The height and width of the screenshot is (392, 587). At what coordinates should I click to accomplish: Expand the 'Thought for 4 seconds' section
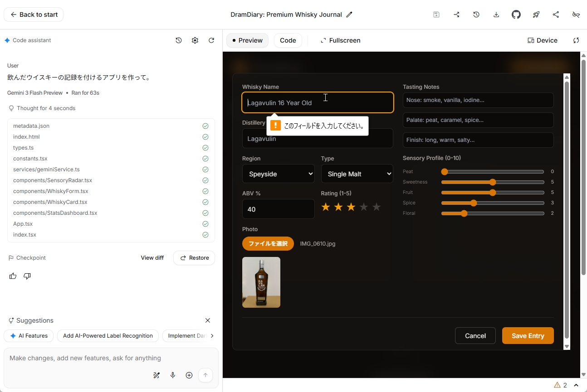tap(42, 108)
